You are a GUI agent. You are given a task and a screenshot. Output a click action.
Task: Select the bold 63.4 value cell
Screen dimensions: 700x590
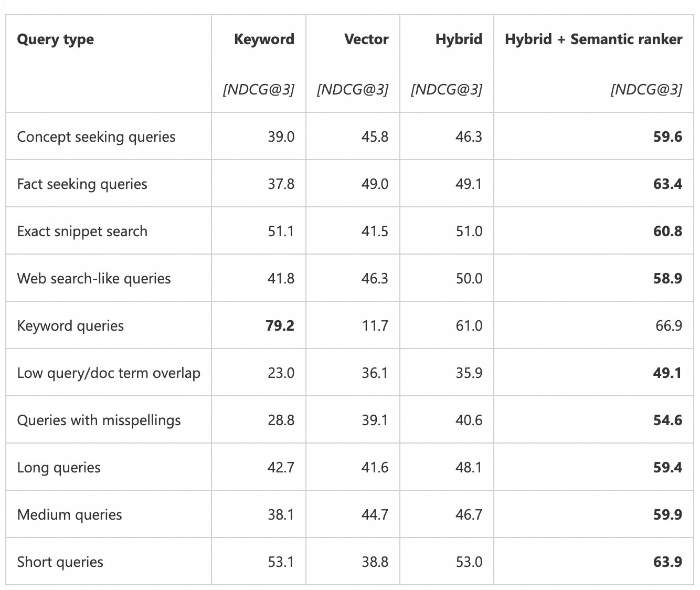[x=667, y=184]
